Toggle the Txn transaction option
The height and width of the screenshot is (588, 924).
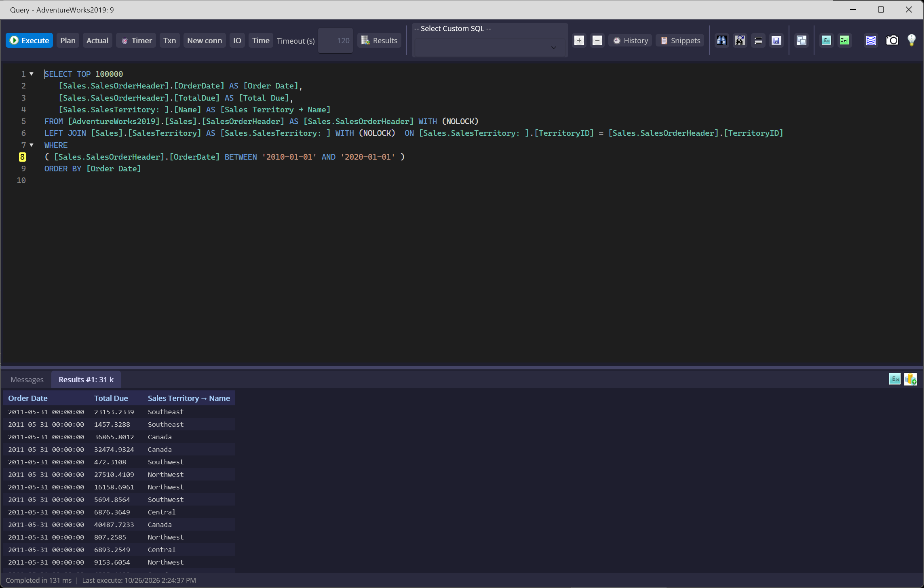pos(170,40)
